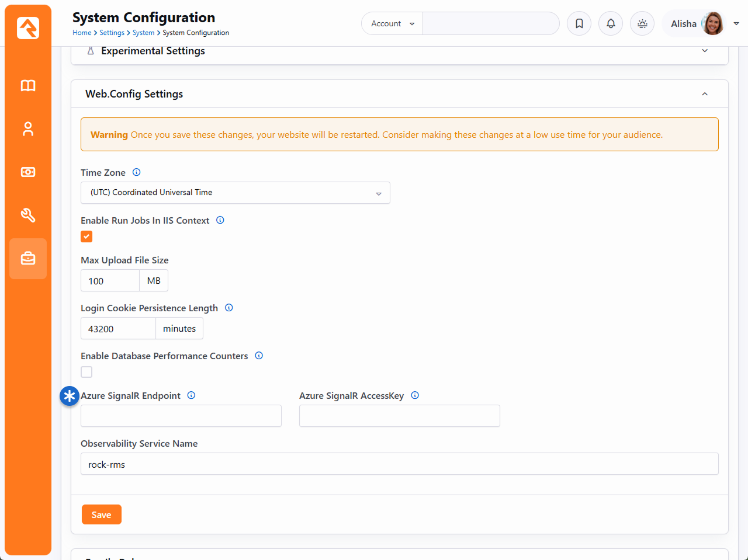Open the notifications bell icon
Image resolution: width=748 pixels, height=560 pixels.
click(611, 23)
